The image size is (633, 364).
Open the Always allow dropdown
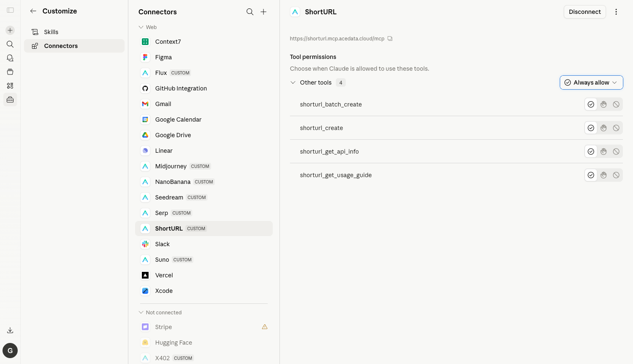pyautogui.click(x=591, y=82)
